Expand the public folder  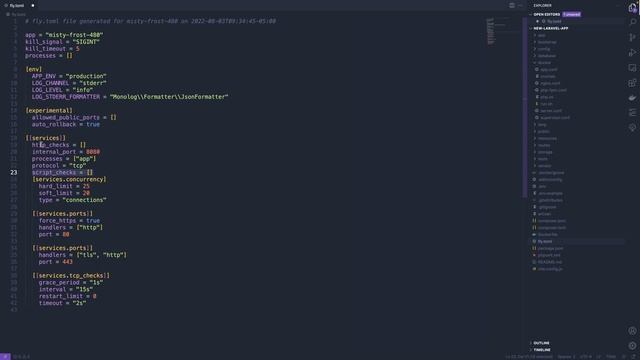tap(543, 131)
